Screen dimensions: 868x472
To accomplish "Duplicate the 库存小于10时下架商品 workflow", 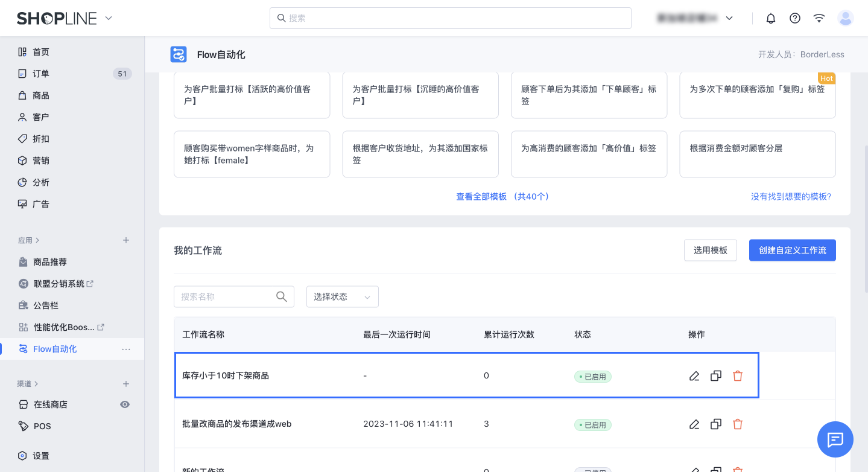I will tap(716, 376).
